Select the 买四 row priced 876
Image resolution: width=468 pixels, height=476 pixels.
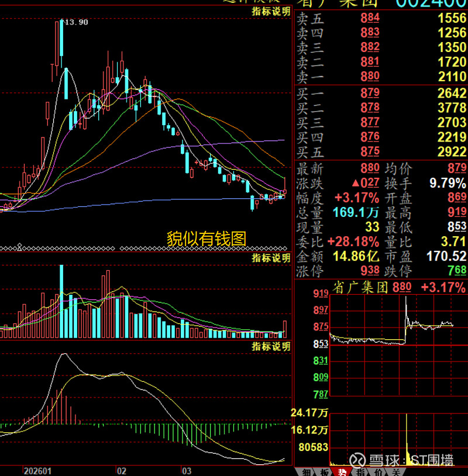[381, 137]
